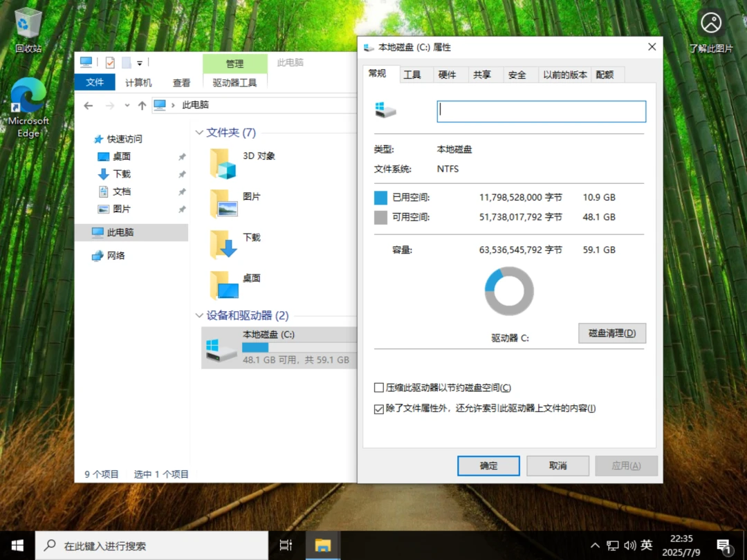The height and width of the screenshot is (560, 747).
Task: Select the 下载 folder with blue arrow
Action: pyautogui.click(x=223, y=244)
